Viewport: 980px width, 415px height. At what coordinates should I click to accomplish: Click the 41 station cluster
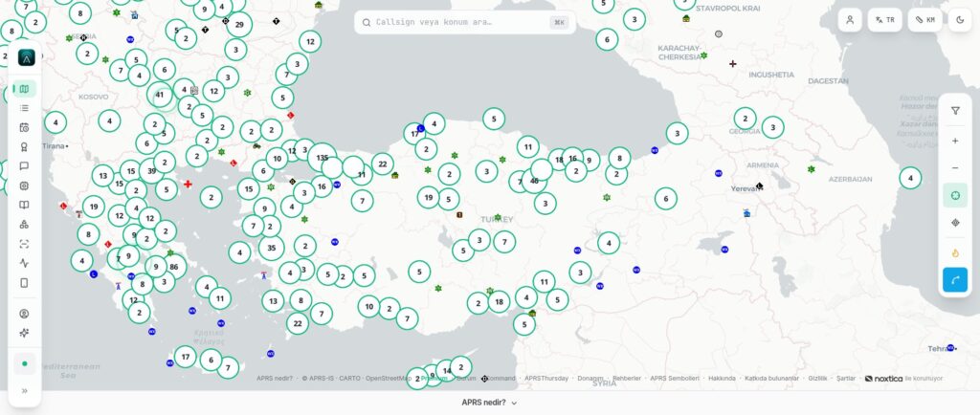point(160,95)
